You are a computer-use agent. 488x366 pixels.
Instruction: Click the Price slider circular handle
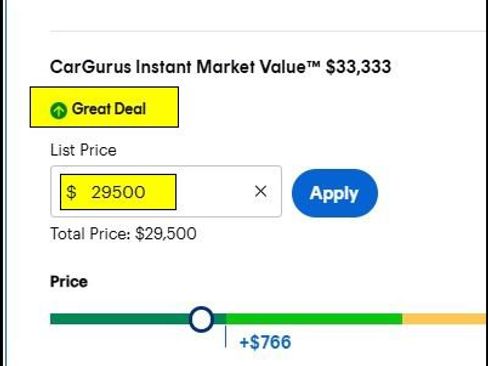click(x=201, y=319)
